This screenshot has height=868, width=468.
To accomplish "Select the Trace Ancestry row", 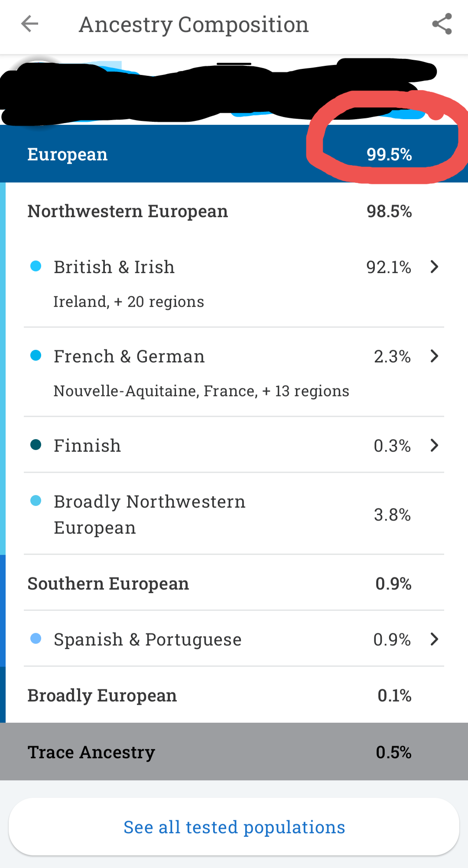I will tap(234, 752).
